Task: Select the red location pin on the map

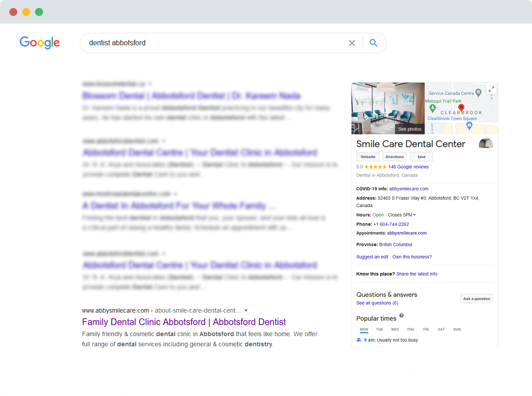Action: coord(461,107)
